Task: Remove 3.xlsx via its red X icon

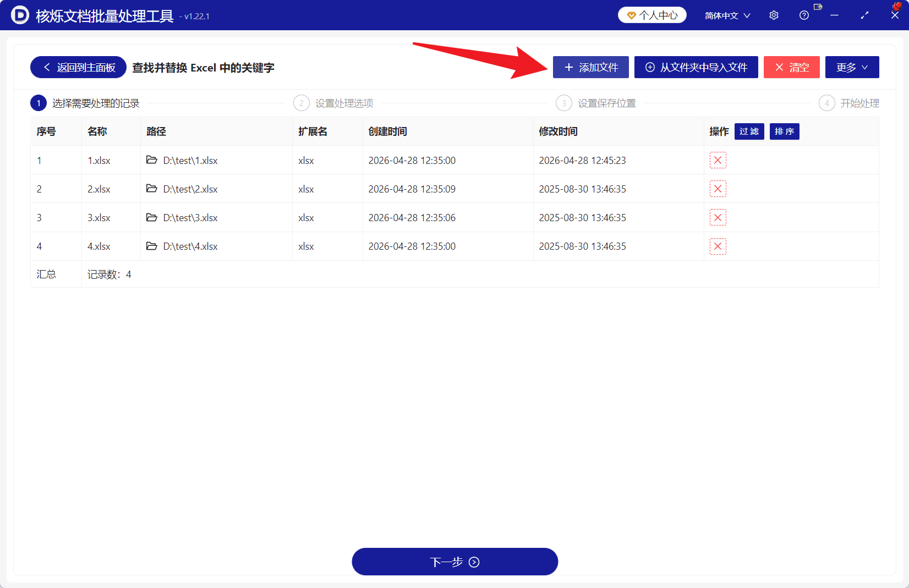Action: [x=718, y=217]
